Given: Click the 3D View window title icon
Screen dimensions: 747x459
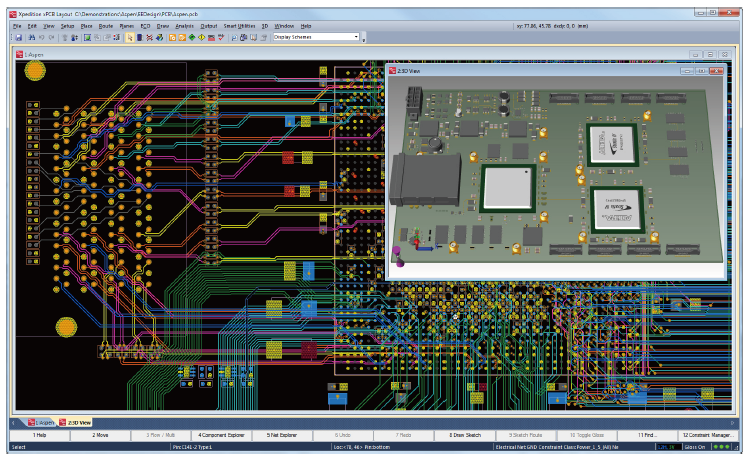Looking at the screenshot, I should pyautogui.click(x=394, y=71).
